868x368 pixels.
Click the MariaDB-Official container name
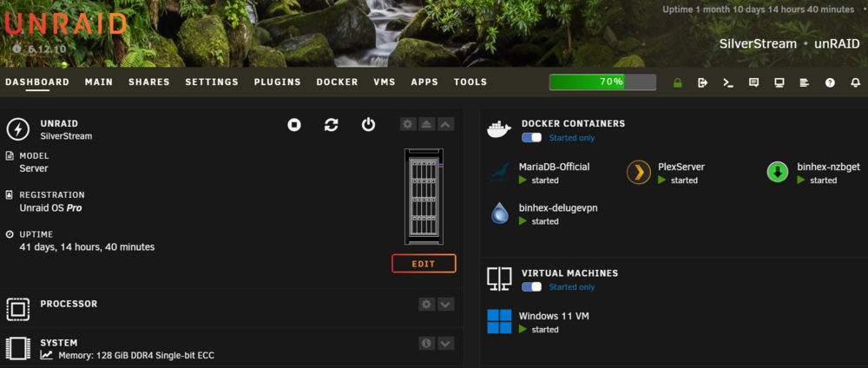pos(554,167)
